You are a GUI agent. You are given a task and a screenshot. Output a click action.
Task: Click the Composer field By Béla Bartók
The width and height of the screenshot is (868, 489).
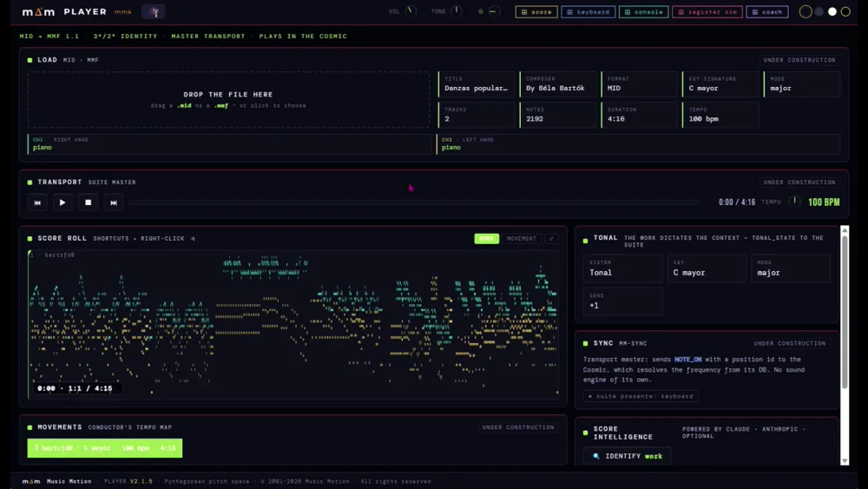coord(558,84)
